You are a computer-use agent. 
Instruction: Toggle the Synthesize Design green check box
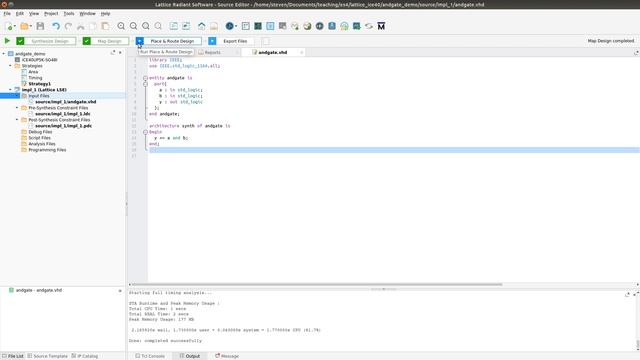pos(20,41)
